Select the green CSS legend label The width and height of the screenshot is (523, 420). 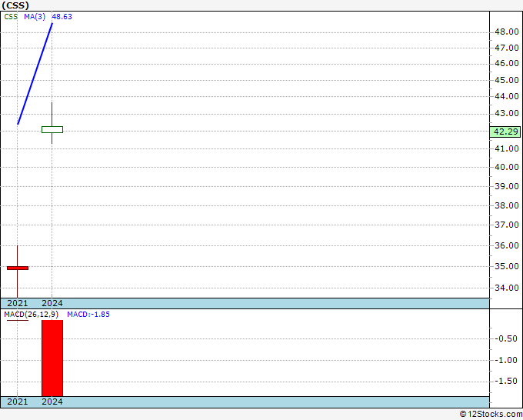[11, 17]
